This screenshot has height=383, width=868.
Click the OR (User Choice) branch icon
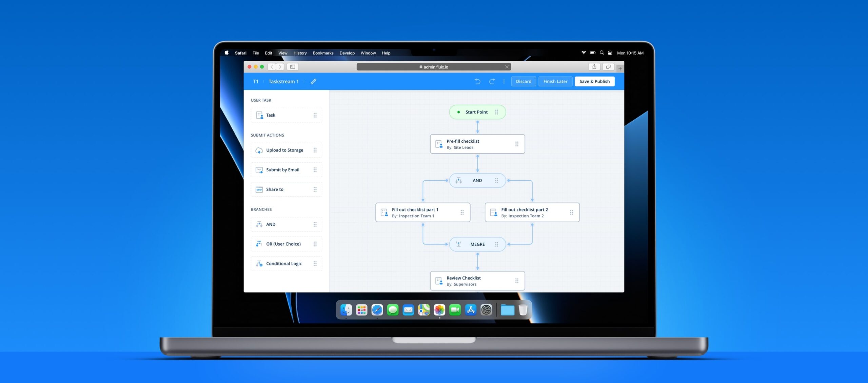click(259, 244)
